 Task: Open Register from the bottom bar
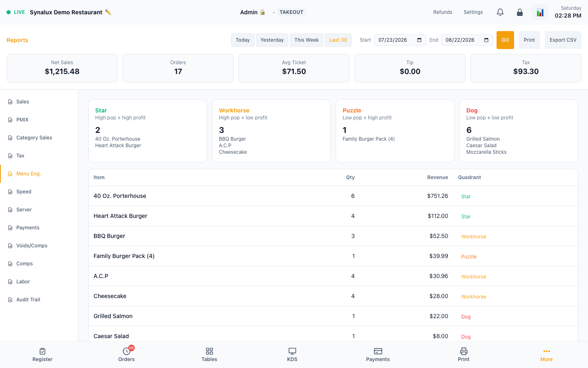[x=42, y=355]
